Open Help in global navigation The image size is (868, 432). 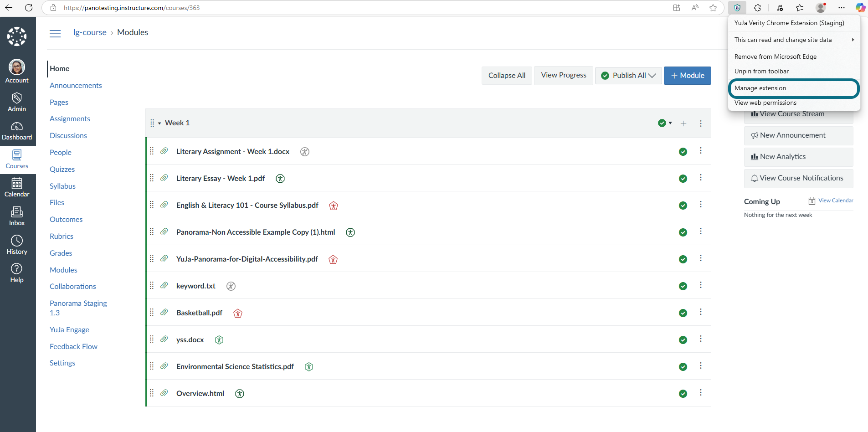coord(17,273)
